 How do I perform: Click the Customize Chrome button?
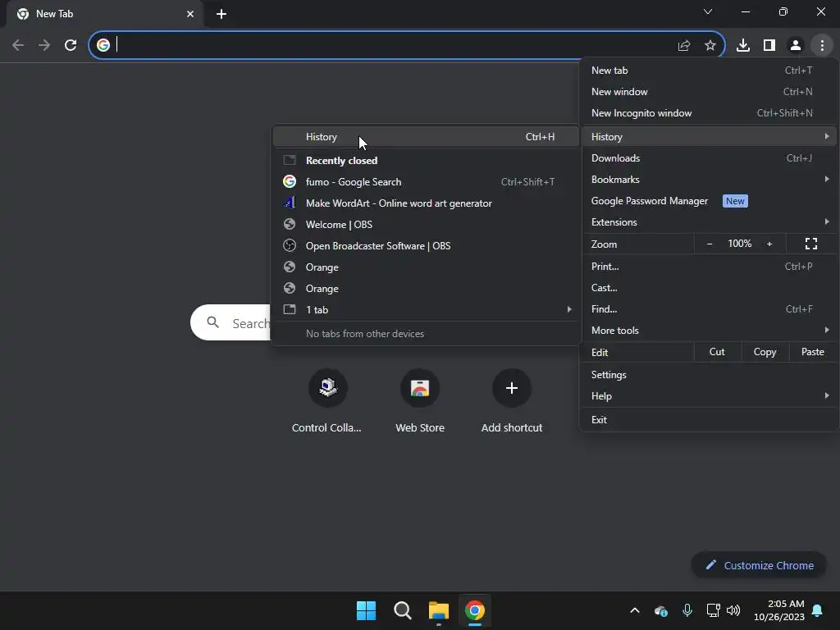759,565
